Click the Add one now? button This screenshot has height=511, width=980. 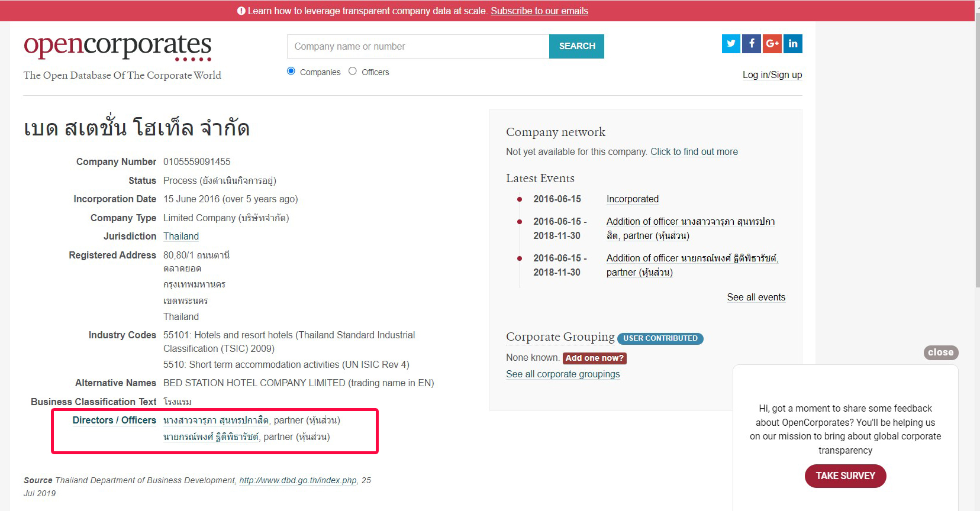594,358
